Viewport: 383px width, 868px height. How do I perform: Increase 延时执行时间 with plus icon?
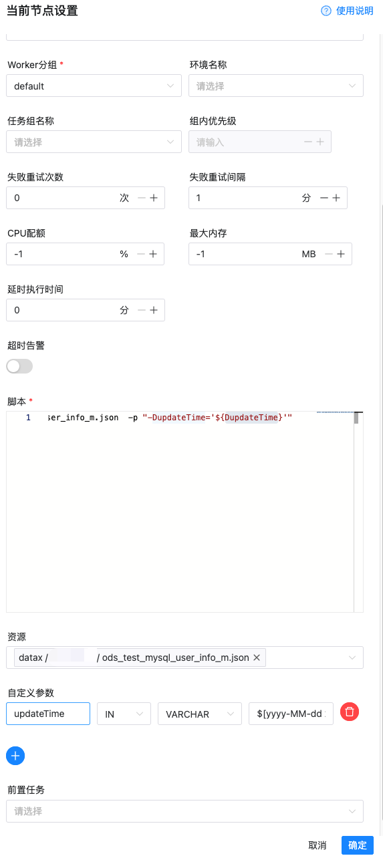[x=153, y=311]
